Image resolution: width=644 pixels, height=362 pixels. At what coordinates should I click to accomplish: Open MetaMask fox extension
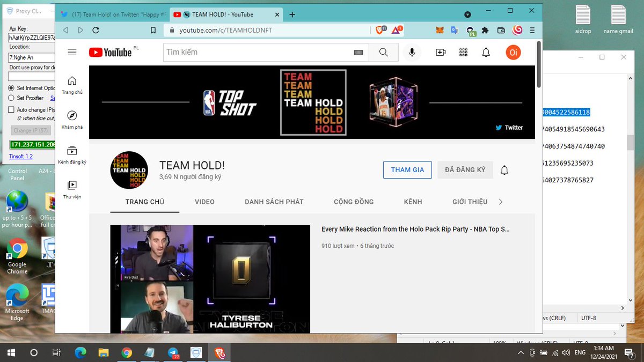click(440, 31)
